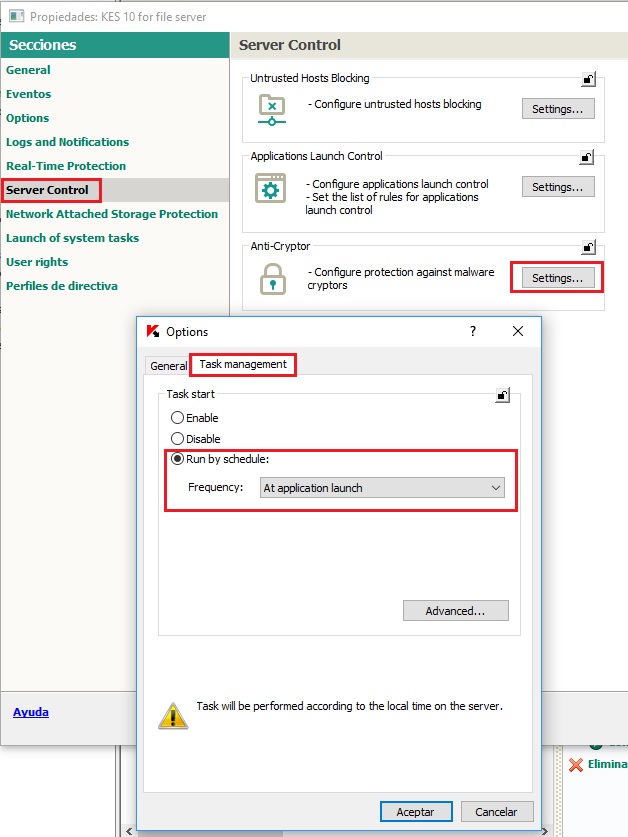Image resolution: width=628 pixels, height=837 pixels.
Task: Click "Configure protection against malware cryptors" text
Action: (x=401, y=278)
